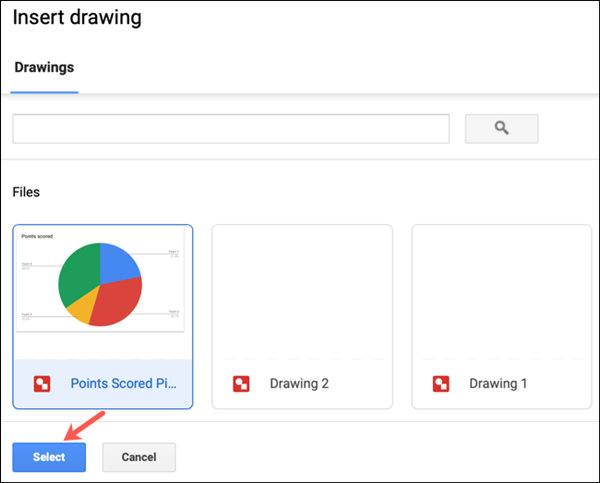Focus the drawings search input field
This screenshot has height=483, width=600.
click(x=231, y=129)
